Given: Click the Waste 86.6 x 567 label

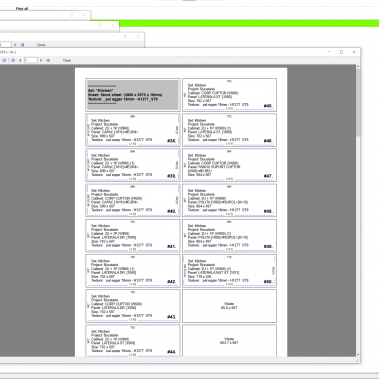Looking at the screenshot, I should click(229, 306).
